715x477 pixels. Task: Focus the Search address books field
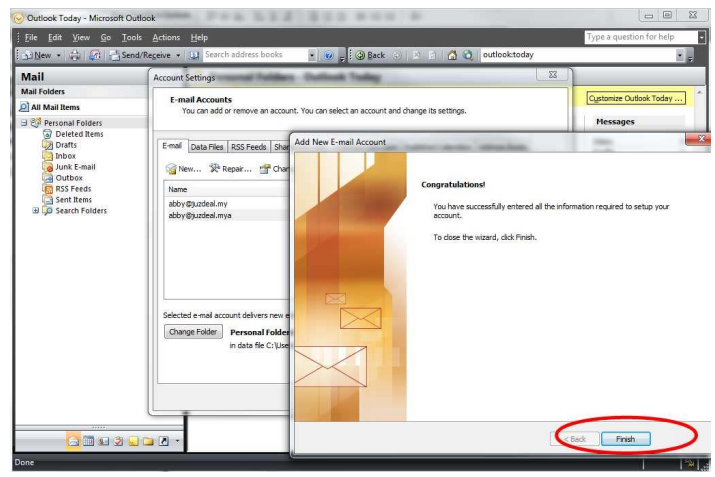255,55
